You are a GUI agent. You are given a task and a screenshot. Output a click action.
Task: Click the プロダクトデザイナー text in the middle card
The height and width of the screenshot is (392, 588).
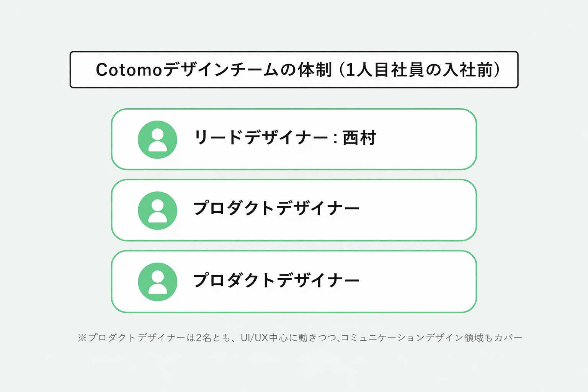click(276, 208)
